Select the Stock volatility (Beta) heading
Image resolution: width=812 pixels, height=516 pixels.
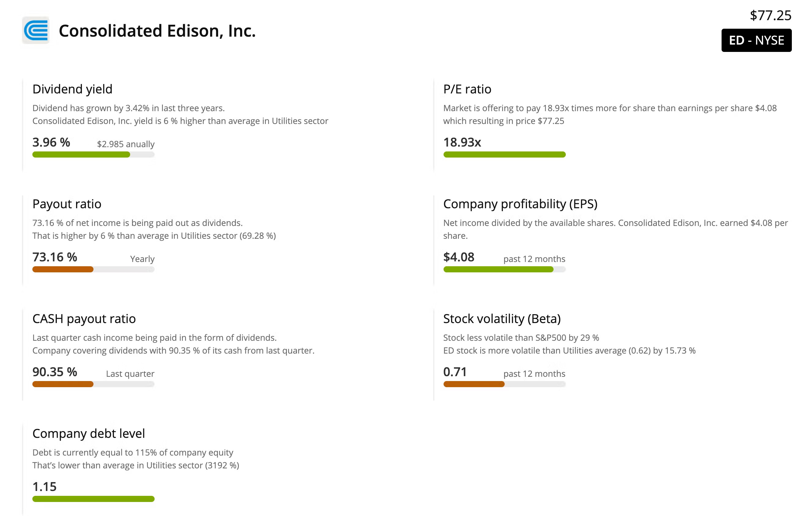tap(502, 319)
